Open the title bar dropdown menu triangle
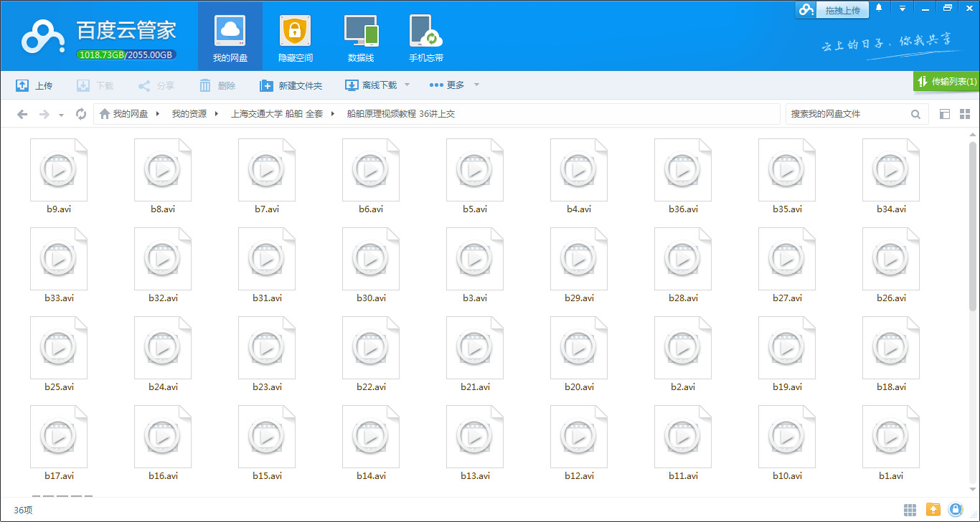The image size is (980, 522). pos(903,9)
